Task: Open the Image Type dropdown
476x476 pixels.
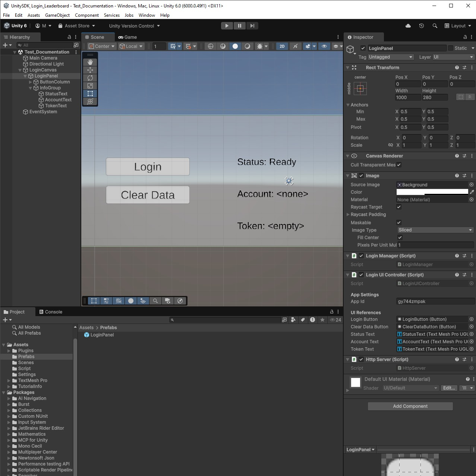Action: click(x=435, y=230)
